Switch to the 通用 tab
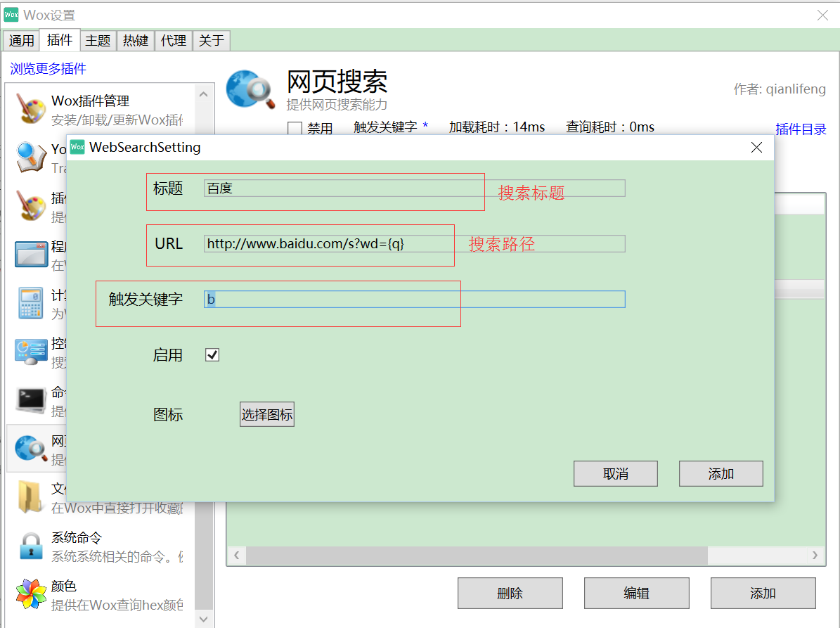Image resolution: width=840 pixels, height=628 pixels. coord(21,41)
